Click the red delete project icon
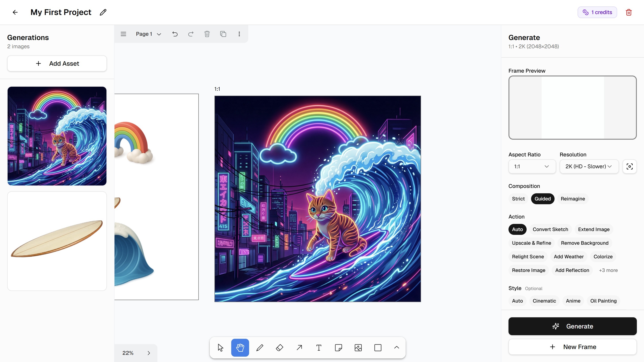The image size is (644, 362). point(629,12)
